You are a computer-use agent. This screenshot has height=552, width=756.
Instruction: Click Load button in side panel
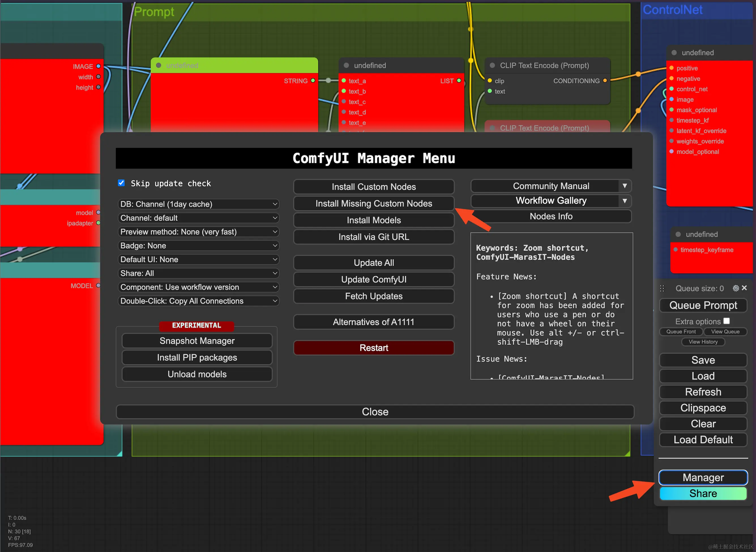(x=703, y=376)
